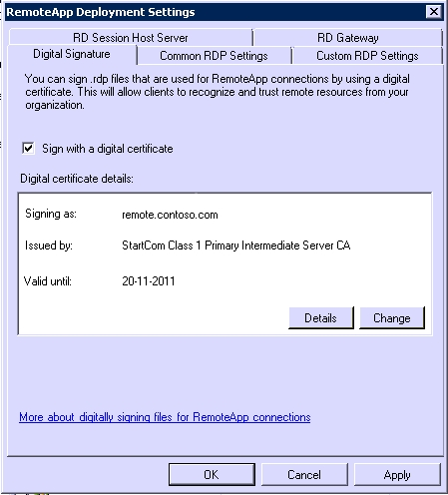Open the RD Gateway tab
This screenshot has height=495, width=448.
[x=348, y=38]
